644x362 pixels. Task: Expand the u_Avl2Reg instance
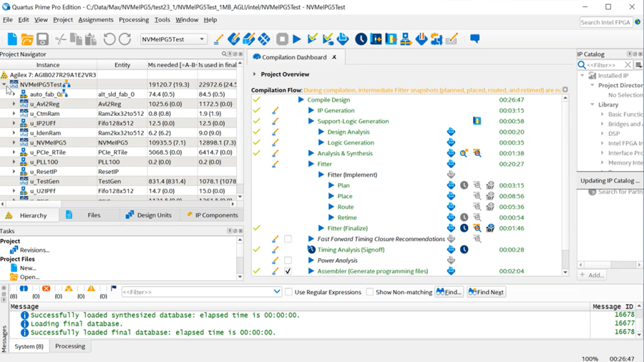click(14, 104)
